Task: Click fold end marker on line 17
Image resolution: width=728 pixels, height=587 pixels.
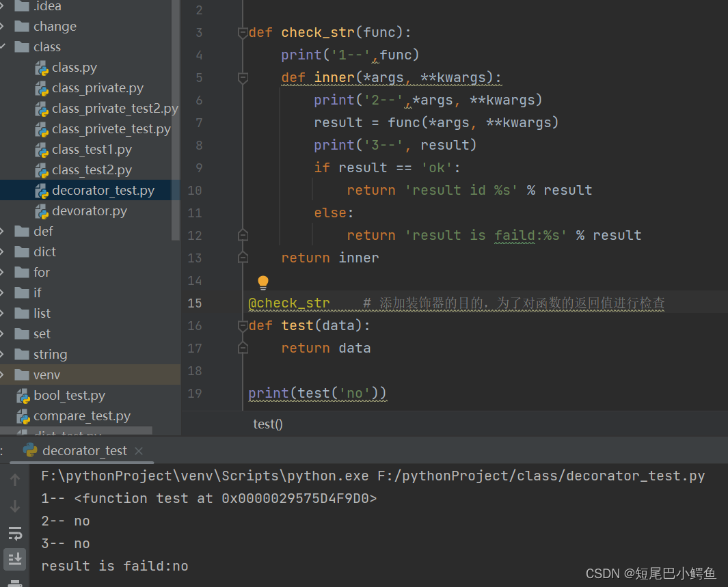Action: [x=243, y=348]
